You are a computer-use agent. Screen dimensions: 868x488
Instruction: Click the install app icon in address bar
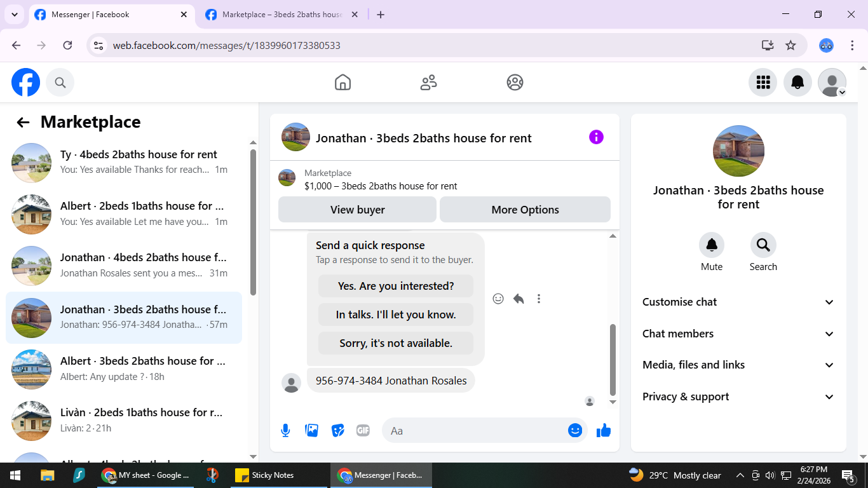768,45
